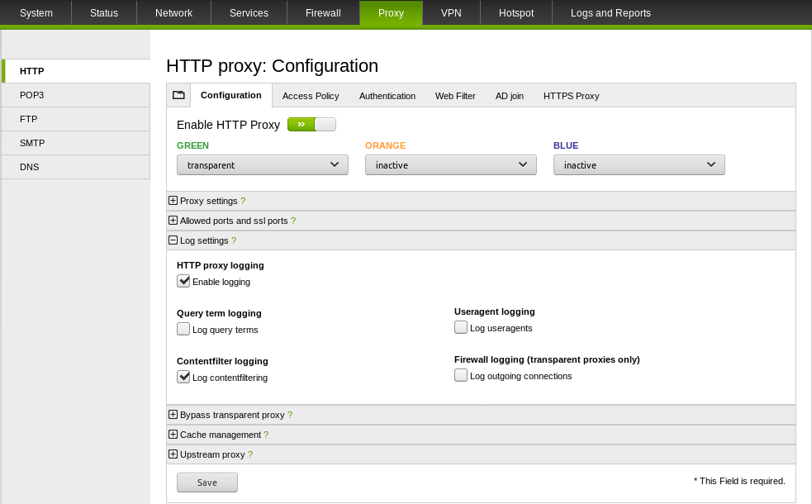Open the GREEN zone mode dropdown
This screenshot has width=812, height=504.
pos(262,165)
